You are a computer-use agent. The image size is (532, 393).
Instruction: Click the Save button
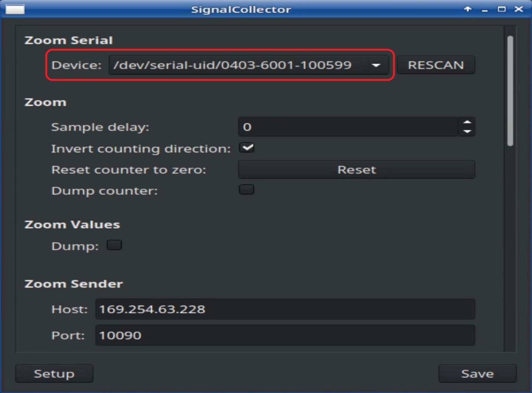(477, 373)
